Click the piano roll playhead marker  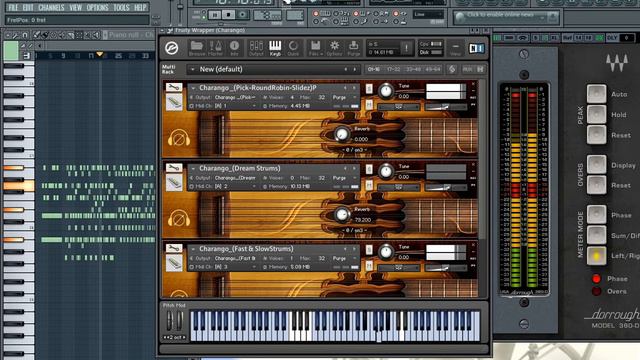(100, 54)
